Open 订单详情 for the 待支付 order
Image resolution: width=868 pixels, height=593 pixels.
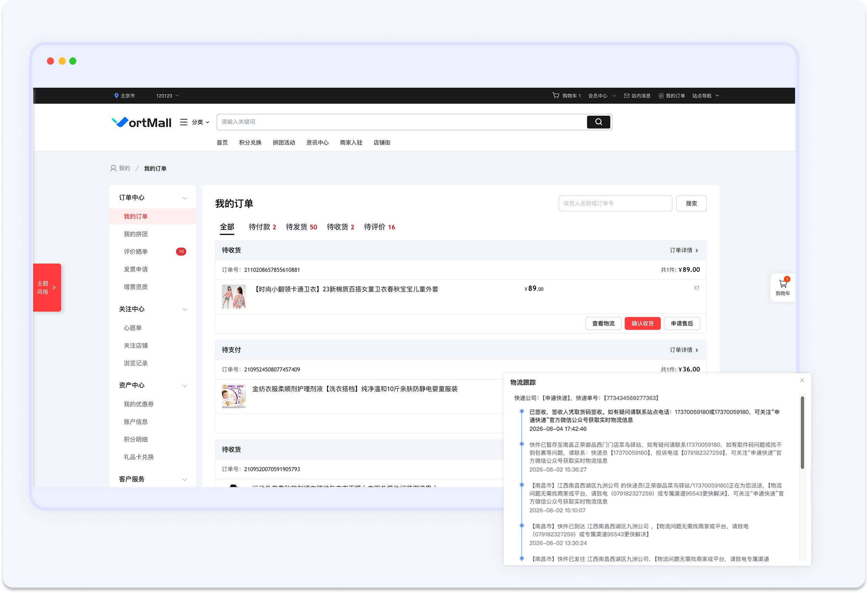(x=684, y=350)
